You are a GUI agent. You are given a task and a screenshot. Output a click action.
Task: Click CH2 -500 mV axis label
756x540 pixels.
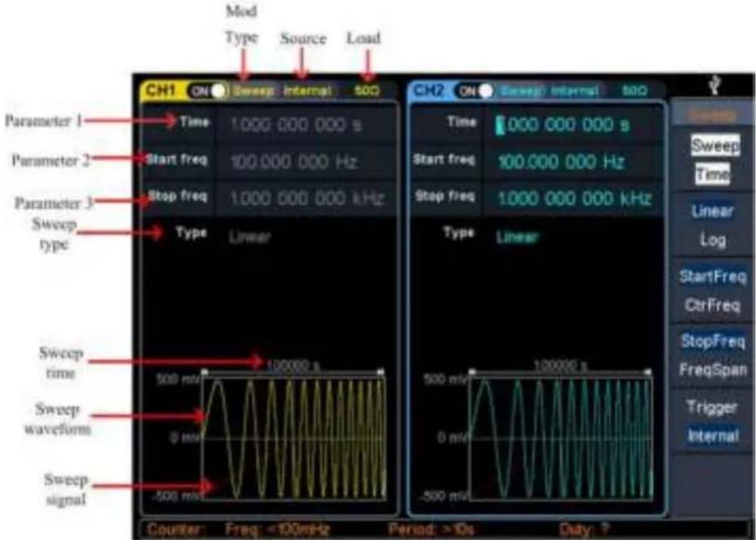[x=442, y=496]
